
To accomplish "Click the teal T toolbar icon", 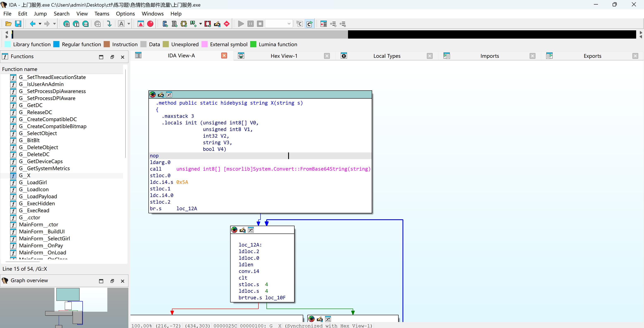I will (x=76, y=24).
